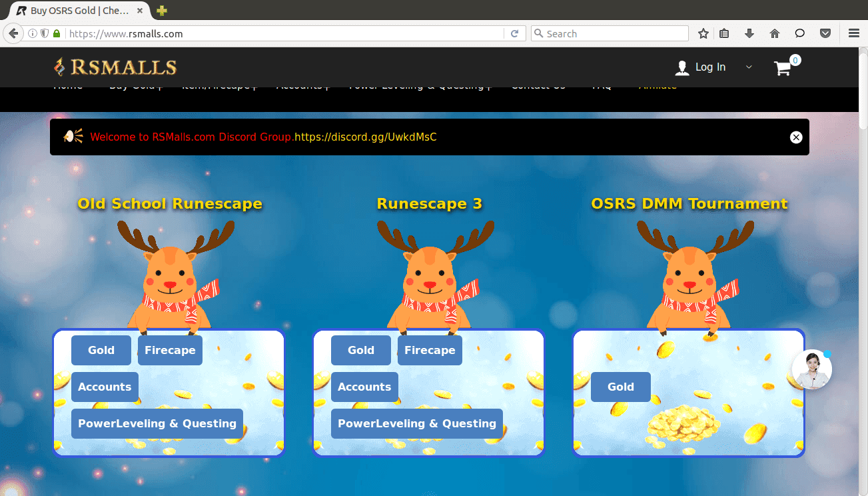Click Firecape under Runescape 3
The image size is (868, 496).
click(430, 350)
